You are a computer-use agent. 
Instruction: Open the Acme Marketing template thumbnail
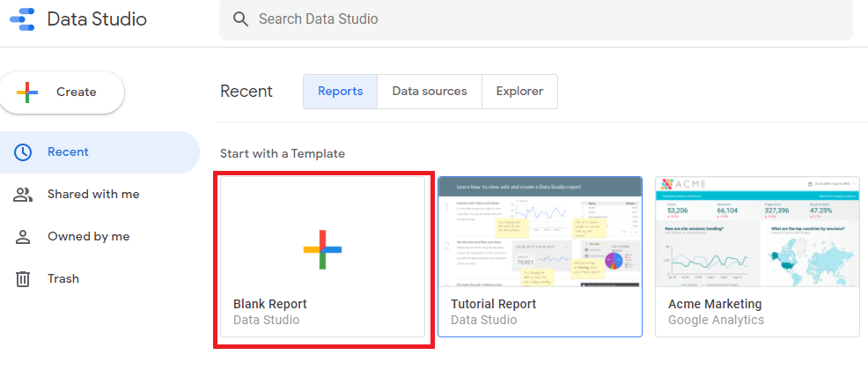[x=758, y=232]
